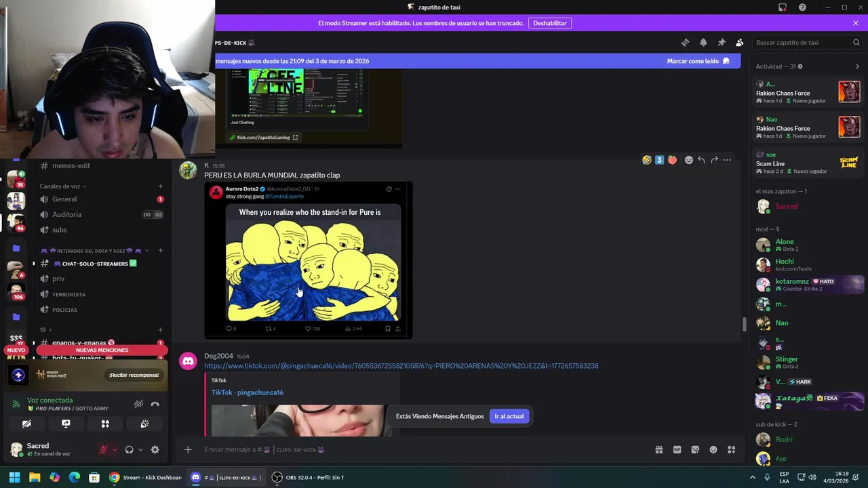Open the TikTok pingachueca16 video link
The height and width of the screenshot is (488, 868).
point(401,366)
